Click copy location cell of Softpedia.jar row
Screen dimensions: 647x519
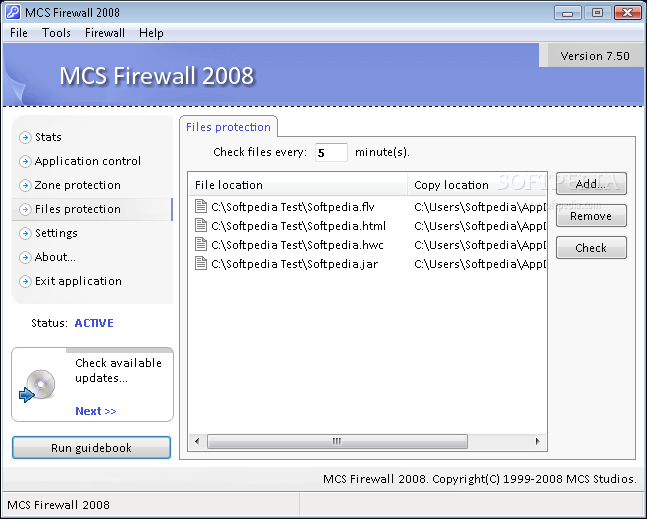(x=480, y=264)
